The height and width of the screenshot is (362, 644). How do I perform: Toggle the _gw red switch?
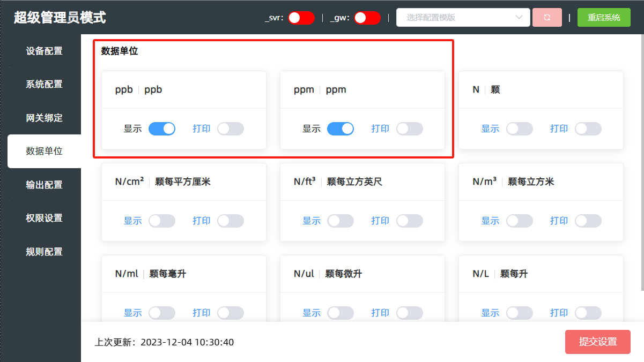click(367, 18)
